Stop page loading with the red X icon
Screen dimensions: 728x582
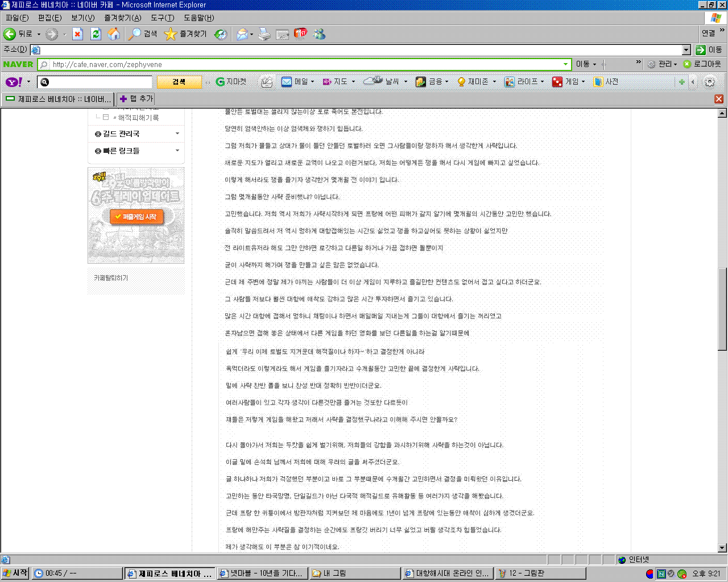coord(78,34)
